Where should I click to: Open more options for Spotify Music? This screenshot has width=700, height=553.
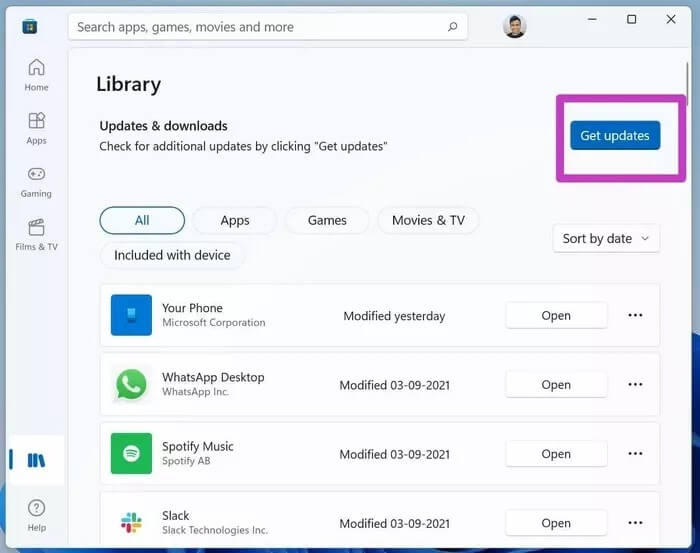click(635, 453)
